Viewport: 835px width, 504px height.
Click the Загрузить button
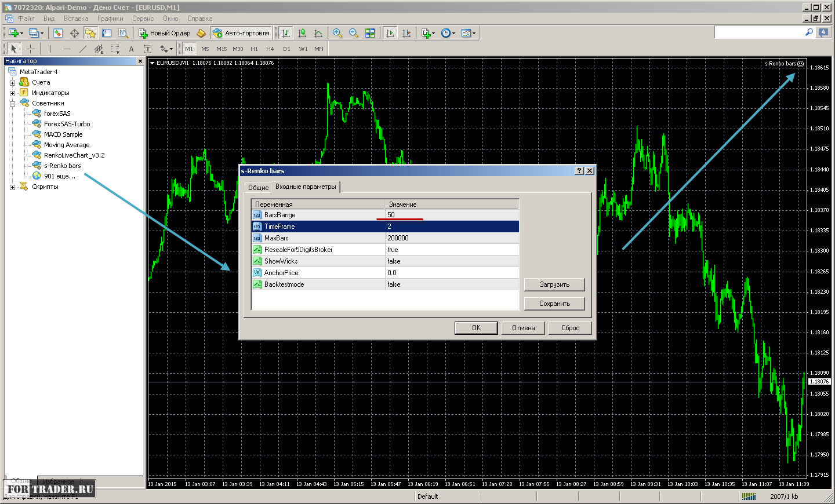(554, 284)
